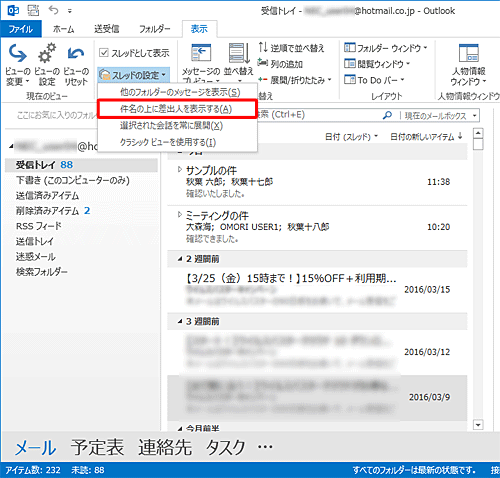Toggle スレッドとして表示 checkbox
Screen dimensions: 500x478
pyautogui.click(x=104, y=52)
